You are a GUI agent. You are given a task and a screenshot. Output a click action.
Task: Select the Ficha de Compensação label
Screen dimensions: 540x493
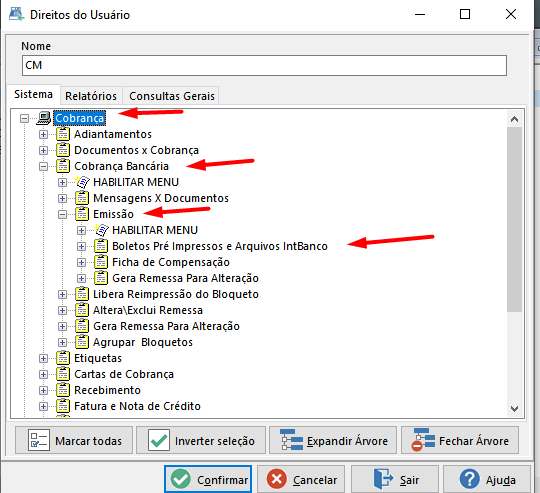click(x=171, y=262)
